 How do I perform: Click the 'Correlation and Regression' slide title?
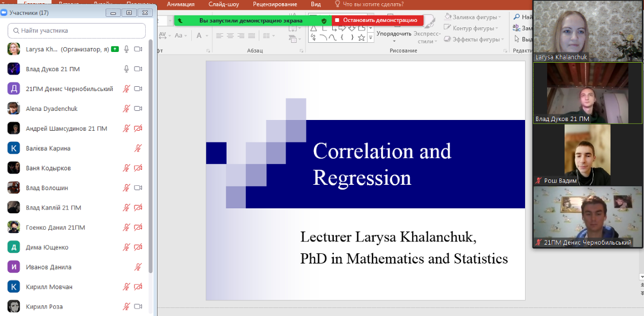[382, 164]
